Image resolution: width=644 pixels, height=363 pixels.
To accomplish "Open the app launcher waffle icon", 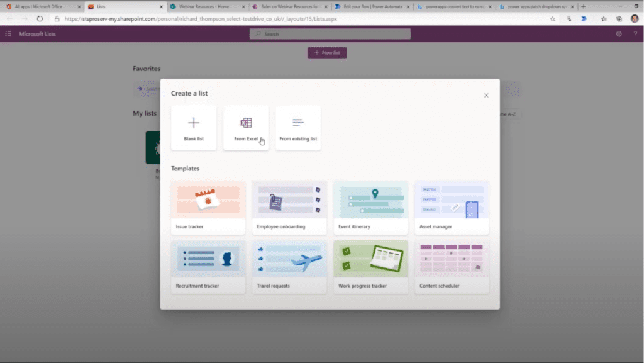I will tap(8, 34).
